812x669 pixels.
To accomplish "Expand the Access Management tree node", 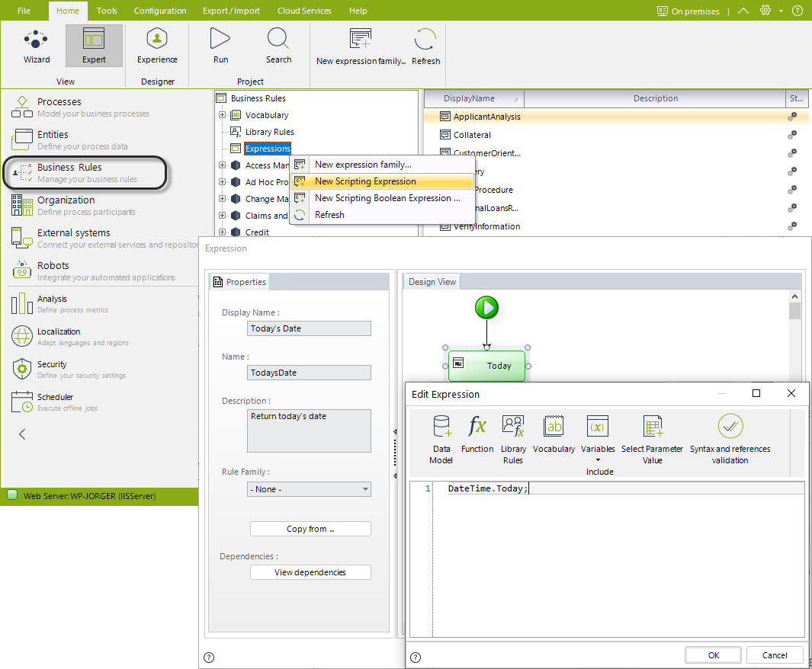I will tap(222, 165).
